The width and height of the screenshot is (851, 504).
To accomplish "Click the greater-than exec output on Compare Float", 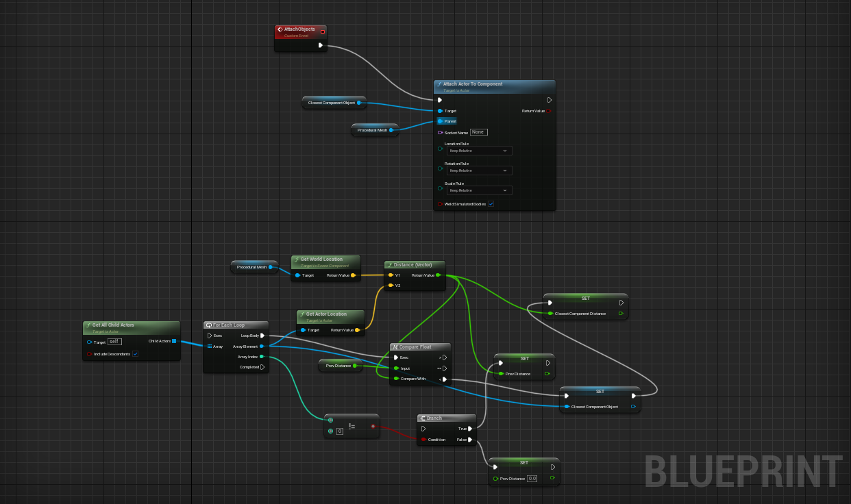I will pyautogui.click(x=444, y=357).
